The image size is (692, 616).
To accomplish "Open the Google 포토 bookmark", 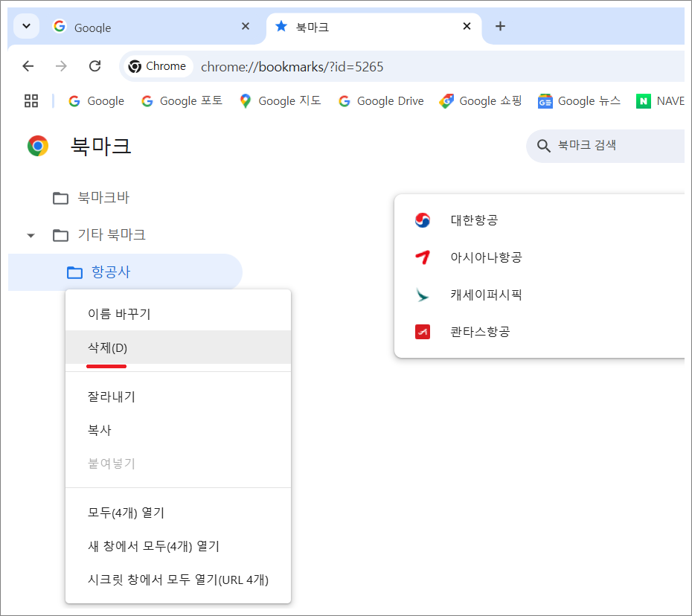I will pos(182,101).
